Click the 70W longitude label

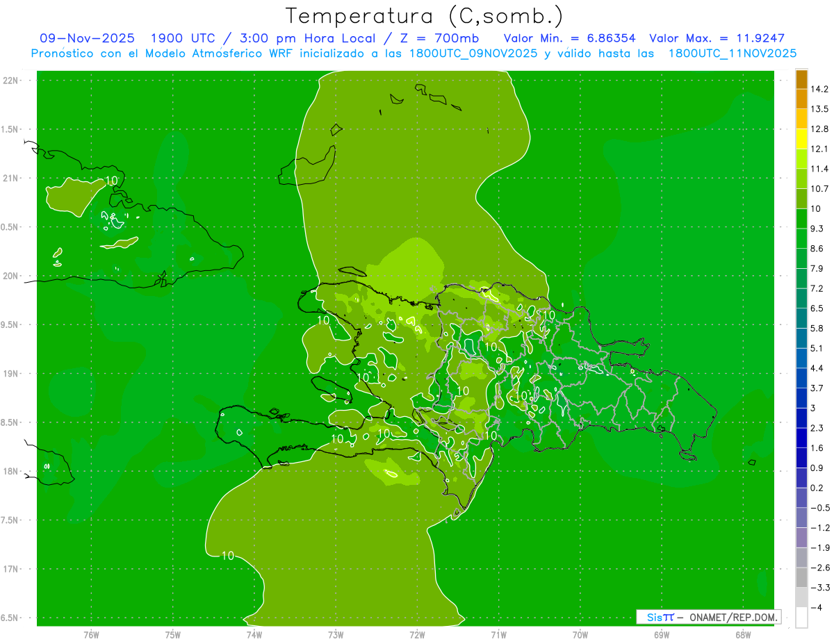(580, 635)
